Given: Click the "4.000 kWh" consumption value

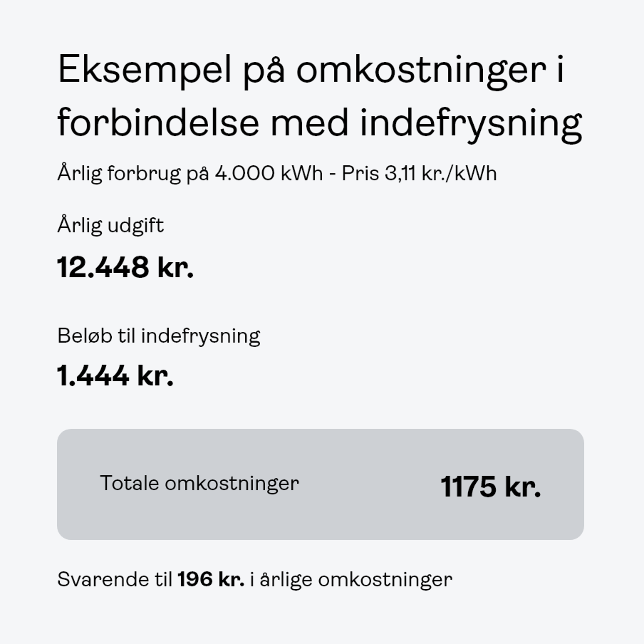Looking at the screenshot, I should pos(269,174).
